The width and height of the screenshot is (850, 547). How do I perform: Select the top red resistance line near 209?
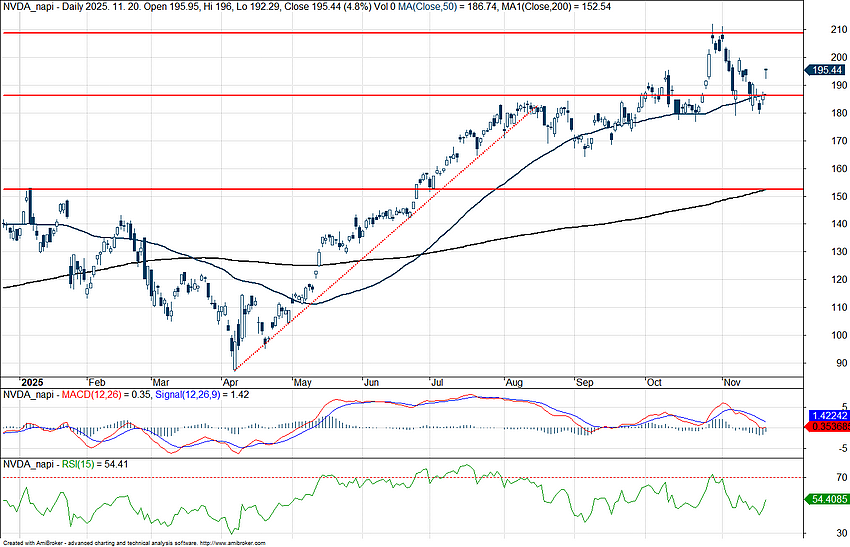[x=400, y=32]
